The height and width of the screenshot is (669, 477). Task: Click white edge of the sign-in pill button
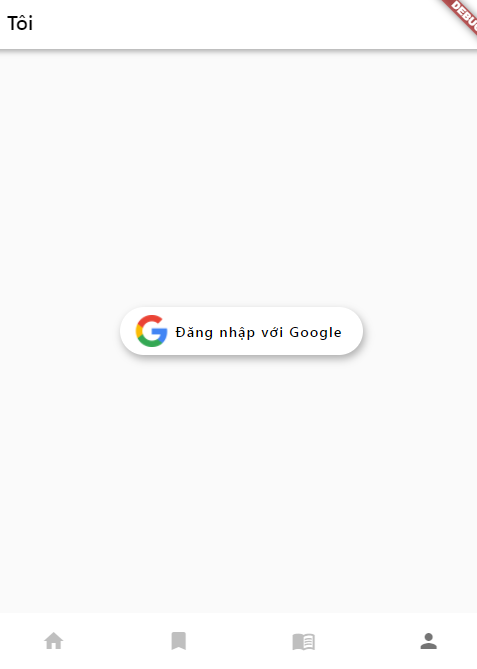352,331
